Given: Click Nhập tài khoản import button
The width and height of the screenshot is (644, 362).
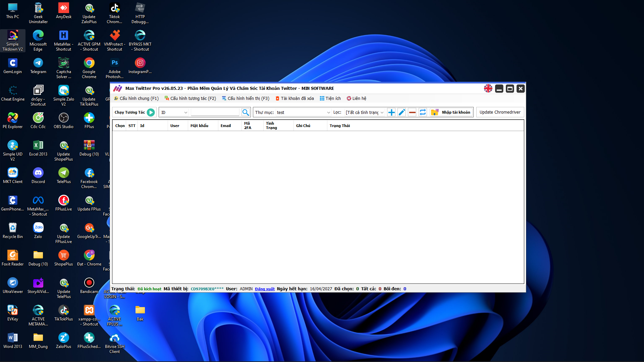Looking at the screenshot, I should [451, 112].
